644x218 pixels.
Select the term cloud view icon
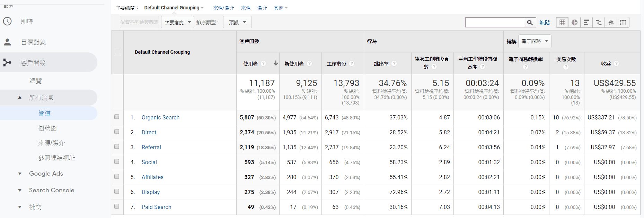611,23
